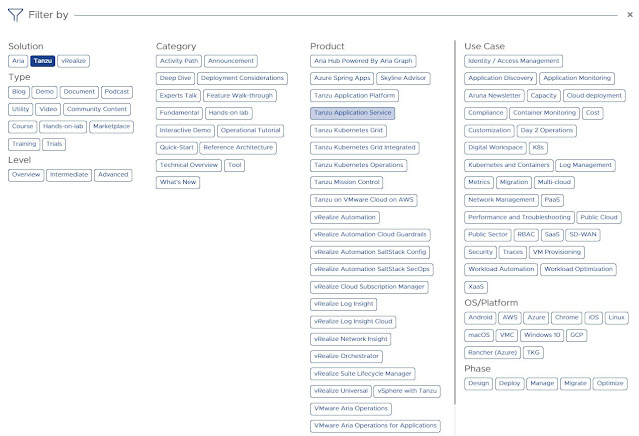Select the Tool category tag
The height and width of the screenshot is (436, 639).
point(234,165)
